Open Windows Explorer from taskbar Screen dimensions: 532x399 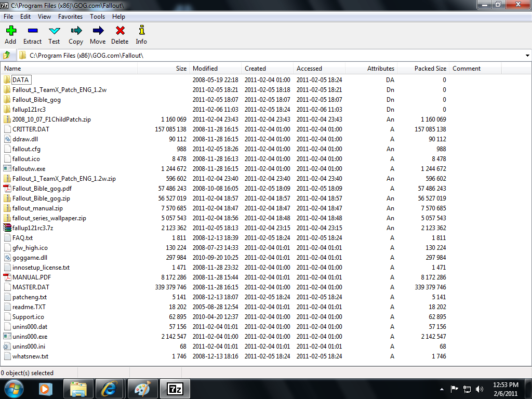coord(78,389)
